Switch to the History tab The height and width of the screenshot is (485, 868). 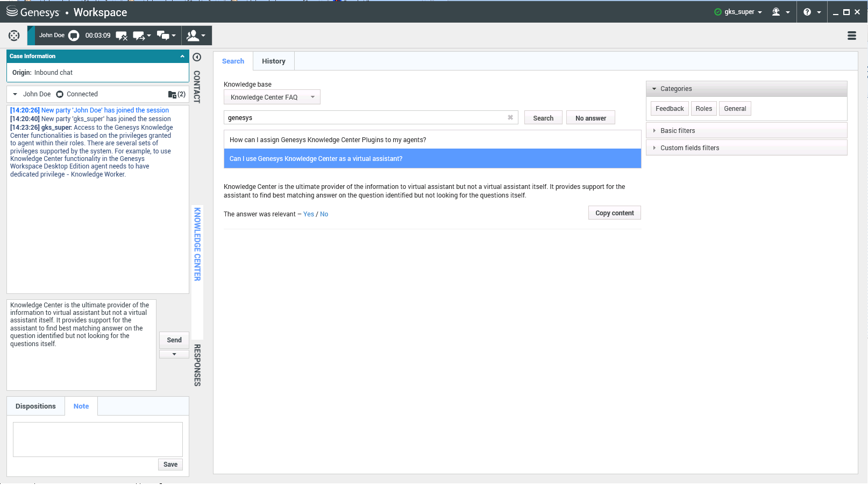[x=273, y=61]
